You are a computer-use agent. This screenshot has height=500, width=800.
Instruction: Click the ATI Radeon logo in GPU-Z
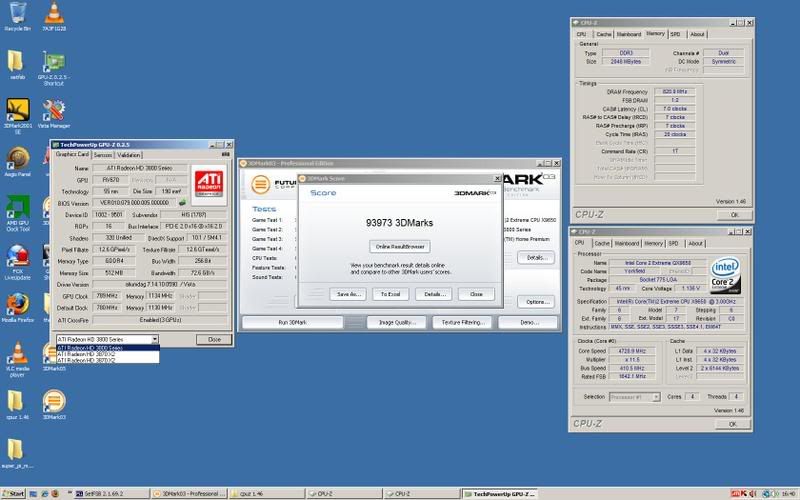coord(209,184)
